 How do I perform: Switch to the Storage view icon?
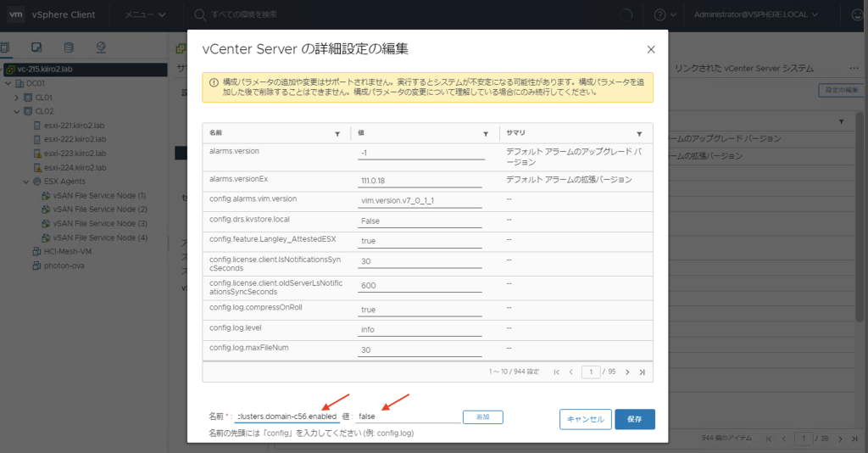point(69,48)
